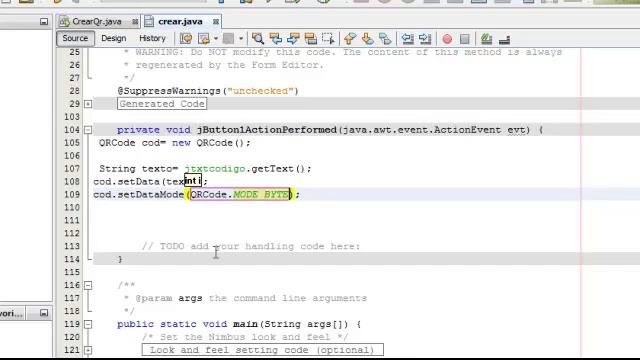Click Find Previous Occurrence icon
640x360 pixels.
[x=276, y=39]
